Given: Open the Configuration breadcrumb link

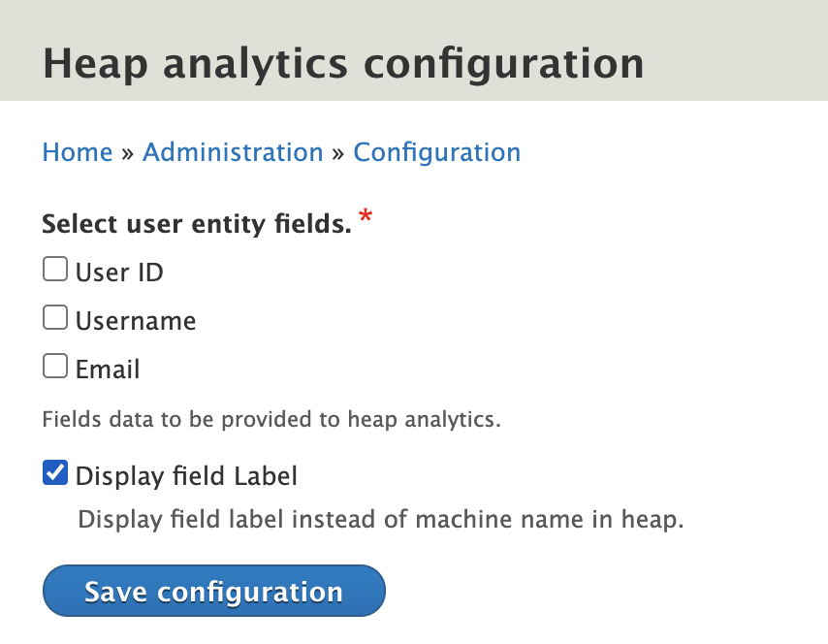Looking at the screenshot, I should [437, 152].
